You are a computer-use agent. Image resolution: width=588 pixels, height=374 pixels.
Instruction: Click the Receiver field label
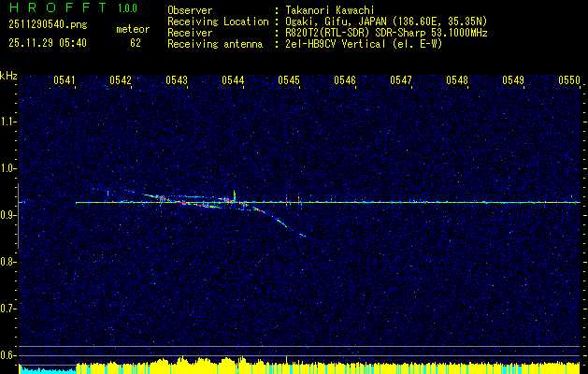coord(190,33)
